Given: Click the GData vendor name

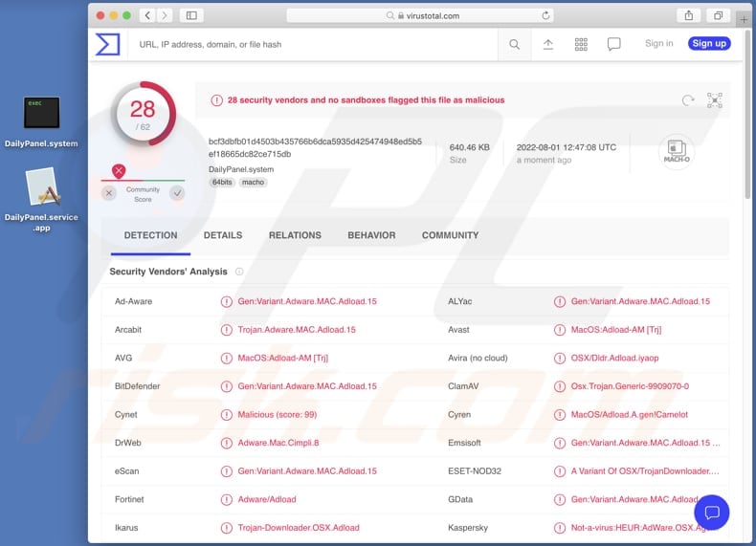Looking at the screenshot, I should [460, 499].
